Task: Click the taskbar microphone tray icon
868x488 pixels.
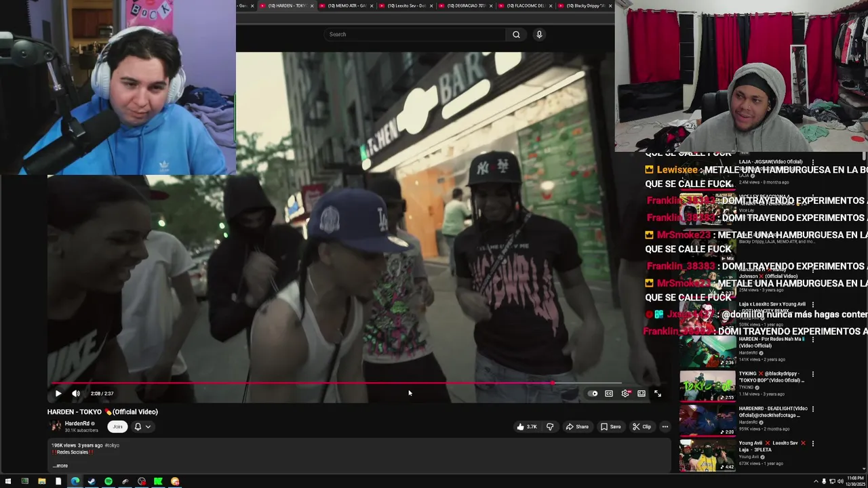Action: 824,481
